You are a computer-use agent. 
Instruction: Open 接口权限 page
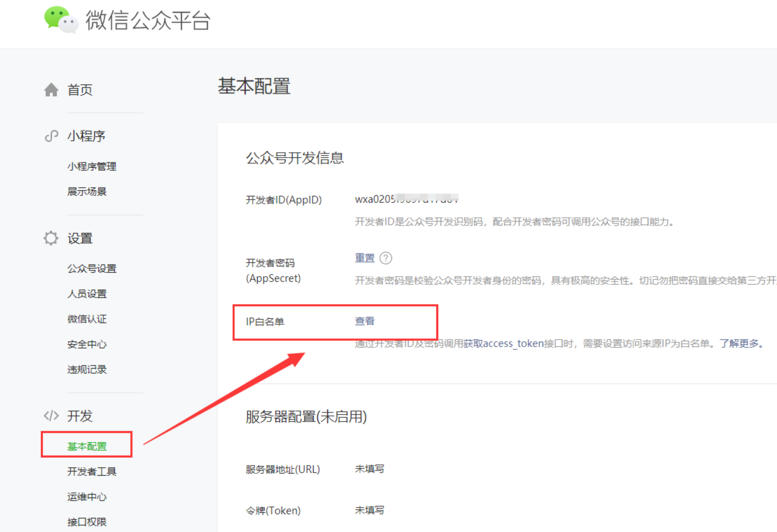coord(87,522)
